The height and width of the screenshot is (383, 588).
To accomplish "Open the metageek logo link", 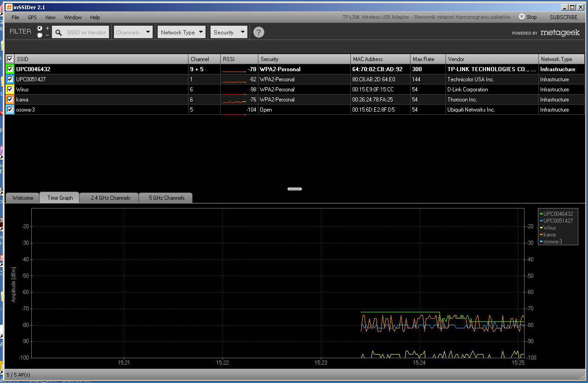I will tap(560, 33).
